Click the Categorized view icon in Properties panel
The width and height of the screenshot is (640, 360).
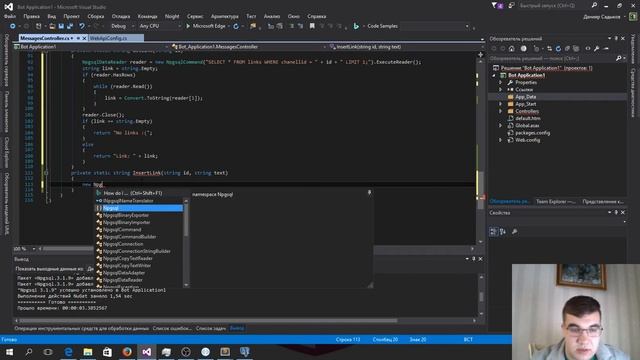coord(493,231)
